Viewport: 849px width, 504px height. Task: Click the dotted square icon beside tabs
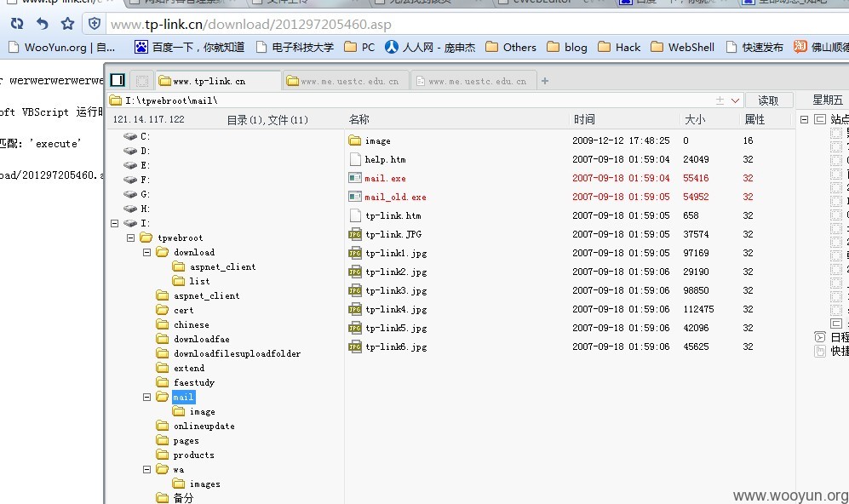tap(142, 81)
